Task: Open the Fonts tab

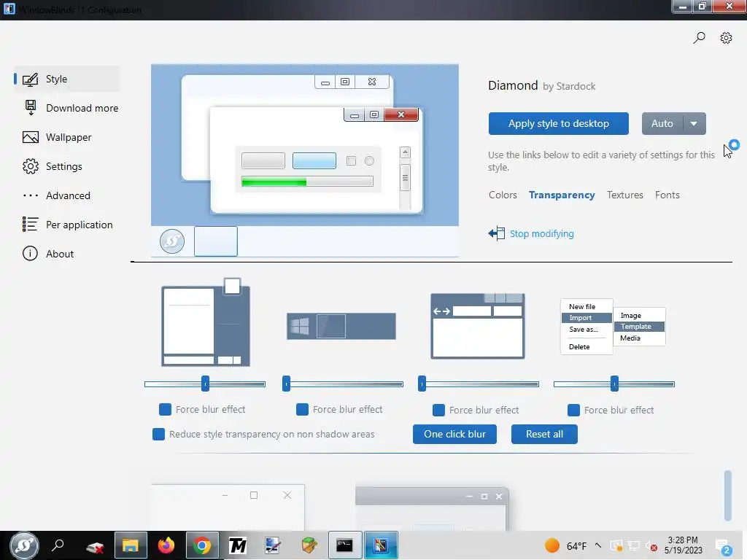Action: pos(667,195)
